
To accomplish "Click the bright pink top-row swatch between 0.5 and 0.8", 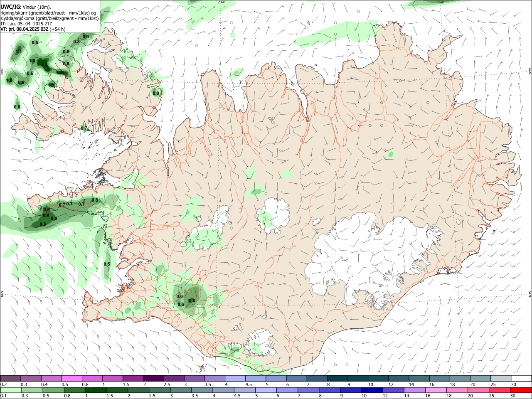I will pos(72,378).
